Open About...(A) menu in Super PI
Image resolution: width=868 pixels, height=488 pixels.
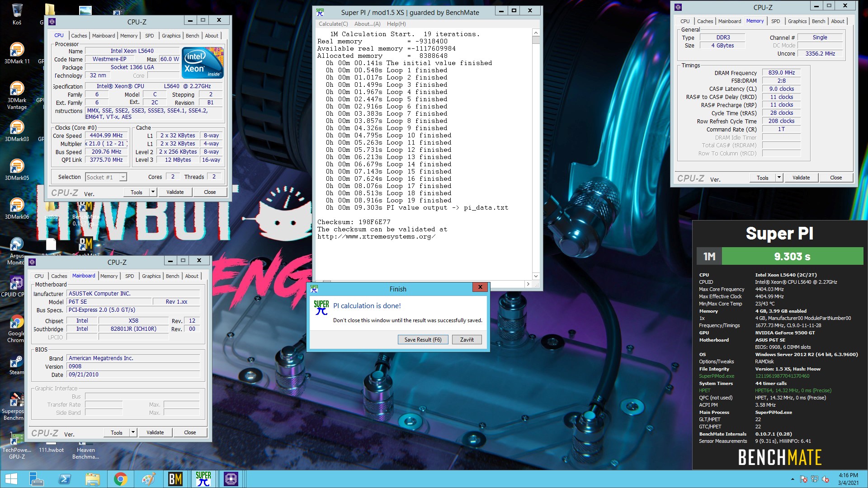(367, 24)
